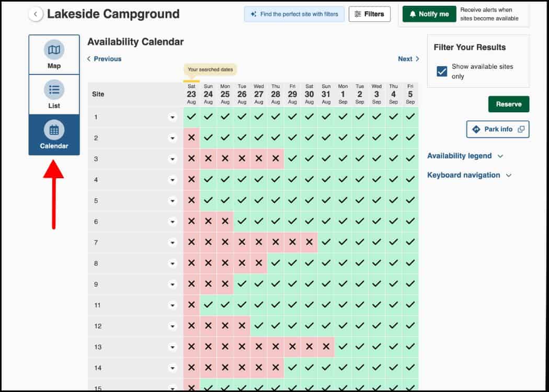Select site 3 checkmark for Fri 29 Aug
Image resolution: width=549 pixels, height=392 pixels.
tap(292, 158)
